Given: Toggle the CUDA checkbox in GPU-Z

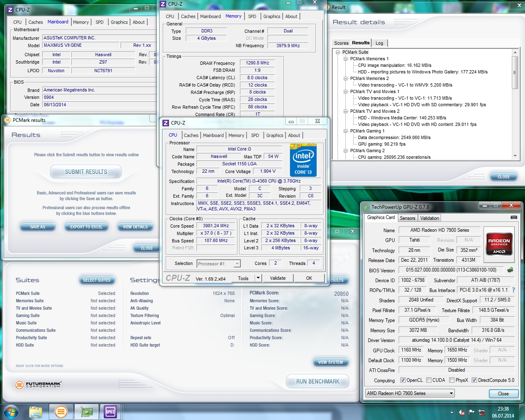Looking at the screenshot, I should coord(429,380).
